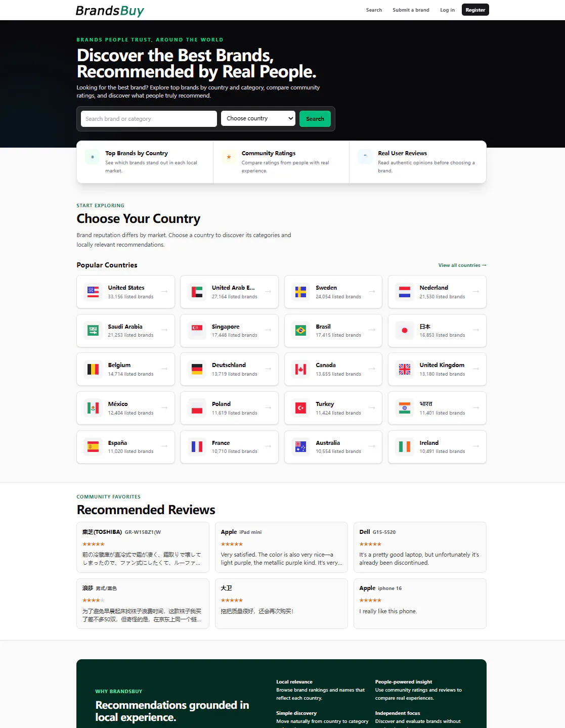Click the Brasil flag icon
The image size is (565, 728).
301,331
